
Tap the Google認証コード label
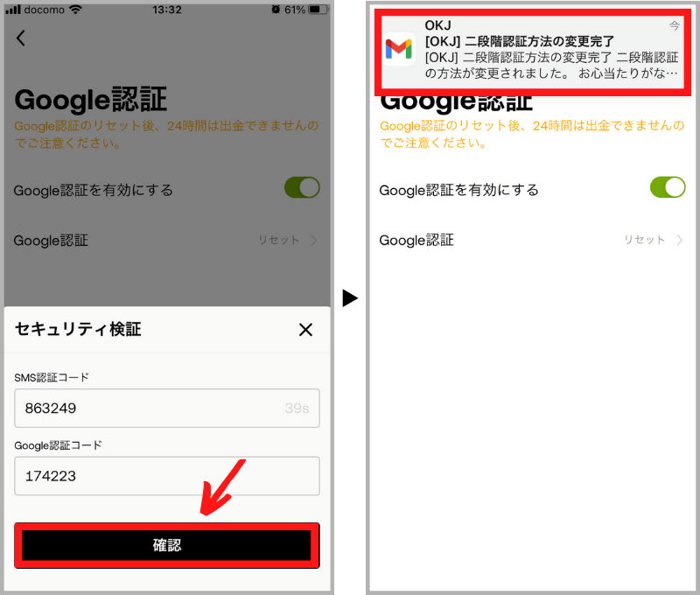point(58,445)
